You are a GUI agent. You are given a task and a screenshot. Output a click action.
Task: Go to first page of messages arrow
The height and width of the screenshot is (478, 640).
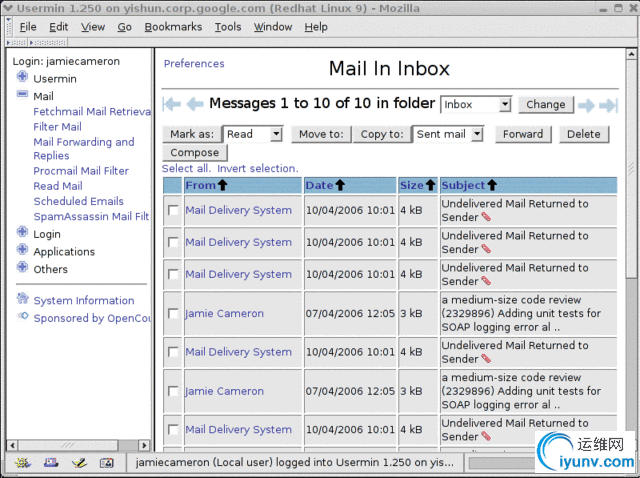point(171,104)
